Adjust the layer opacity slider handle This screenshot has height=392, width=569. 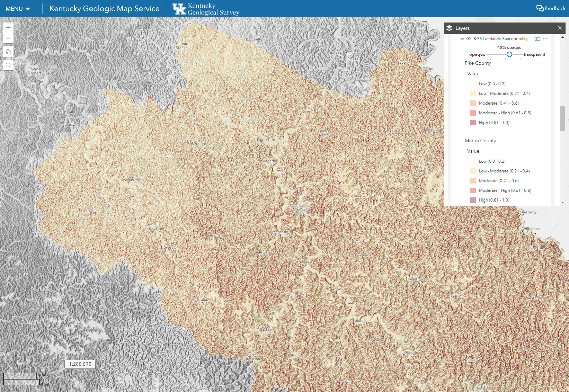point(509,54)
